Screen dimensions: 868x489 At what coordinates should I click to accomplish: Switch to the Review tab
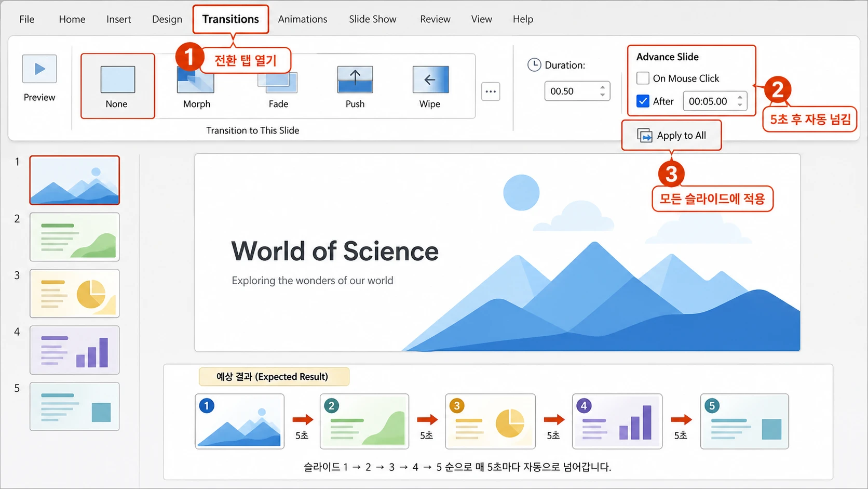click(x=435, y=19)
